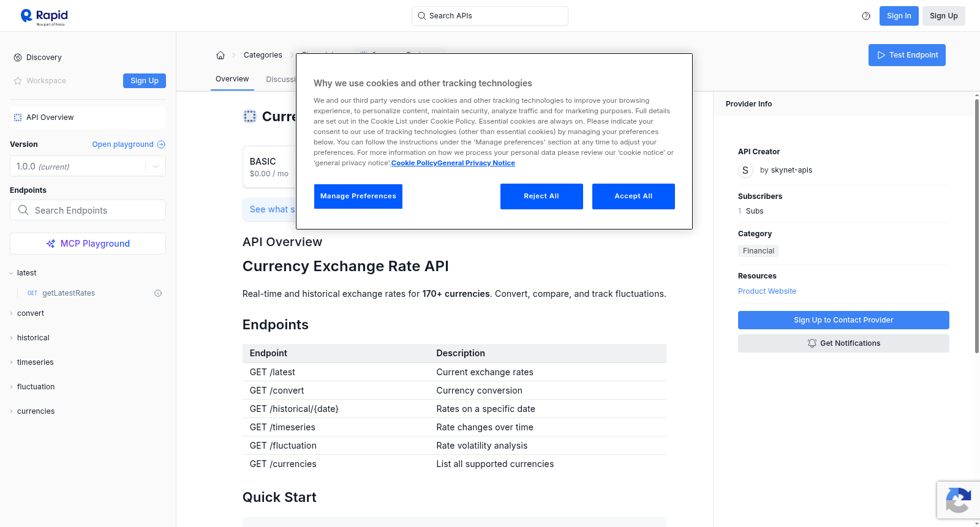Click the Test Endpoint button
The image size is (980, 527).
pos(907,55)
